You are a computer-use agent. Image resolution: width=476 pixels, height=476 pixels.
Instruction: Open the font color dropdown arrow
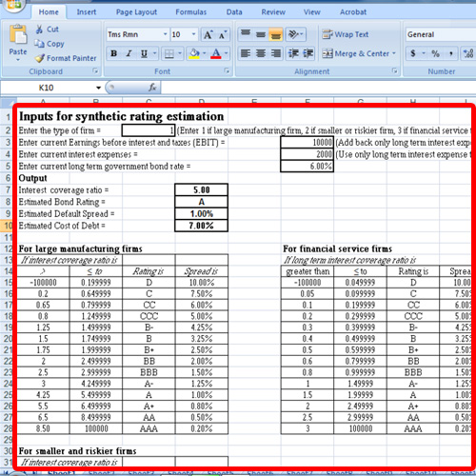[226, 53]
